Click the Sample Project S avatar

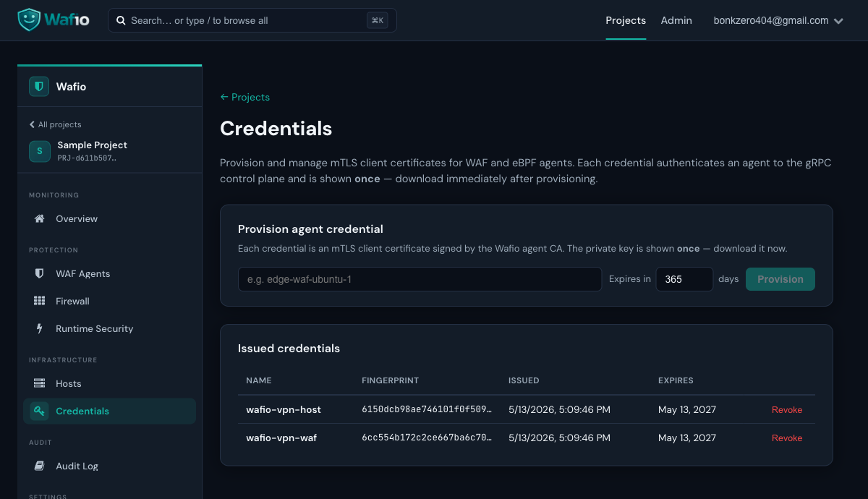click(39, 150)
